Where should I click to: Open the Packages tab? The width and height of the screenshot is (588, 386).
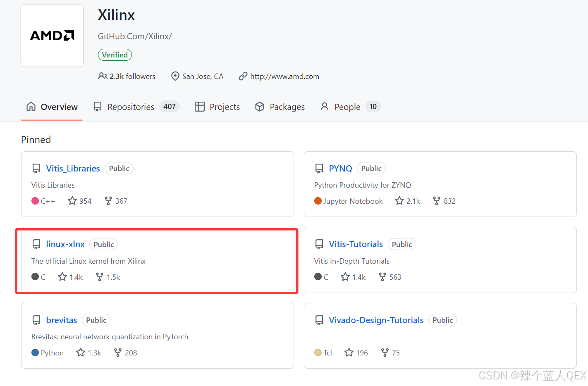click(280, 107)
